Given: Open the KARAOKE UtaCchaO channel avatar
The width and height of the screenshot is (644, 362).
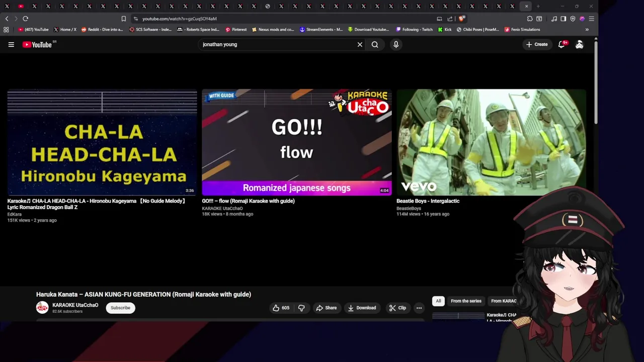Looking at the screenshot, I should 42,308.
